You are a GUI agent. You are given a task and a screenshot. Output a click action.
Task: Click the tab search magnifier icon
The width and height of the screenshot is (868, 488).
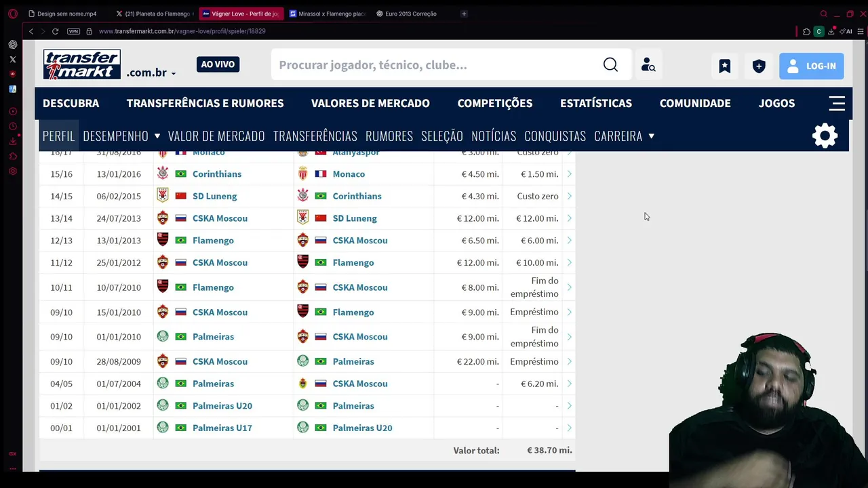(x=823, y=14)
